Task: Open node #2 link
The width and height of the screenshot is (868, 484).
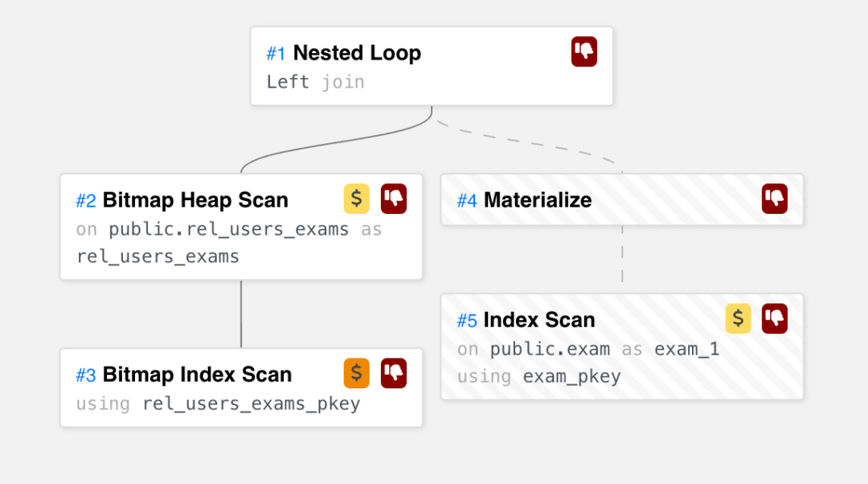Action: point(85,200)
